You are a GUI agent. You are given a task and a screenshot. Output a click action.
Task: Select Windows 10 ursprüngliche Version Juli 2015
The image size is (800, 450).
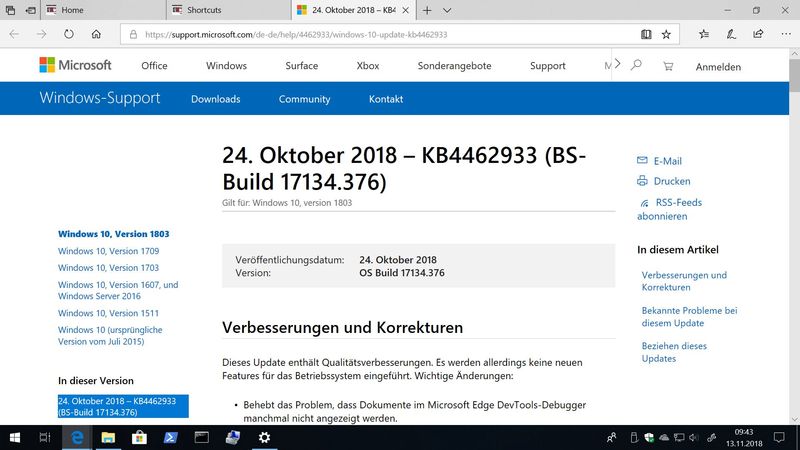pos(110,336)
